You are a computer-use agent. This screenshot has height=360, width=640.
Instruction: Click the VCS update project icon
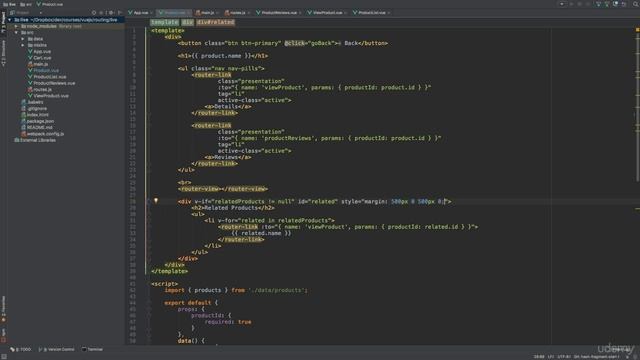(x=598, y=4)
